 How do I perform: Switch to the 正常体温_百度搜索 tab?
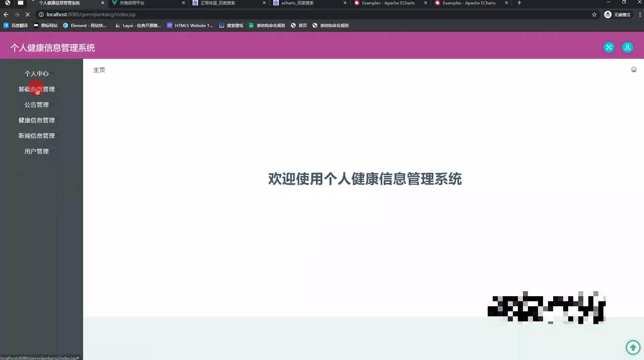point(229,3)
